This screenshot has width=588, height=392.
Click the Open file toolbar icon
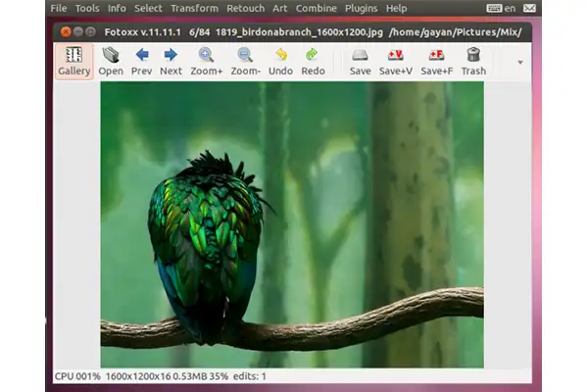(x=111, y=61)
